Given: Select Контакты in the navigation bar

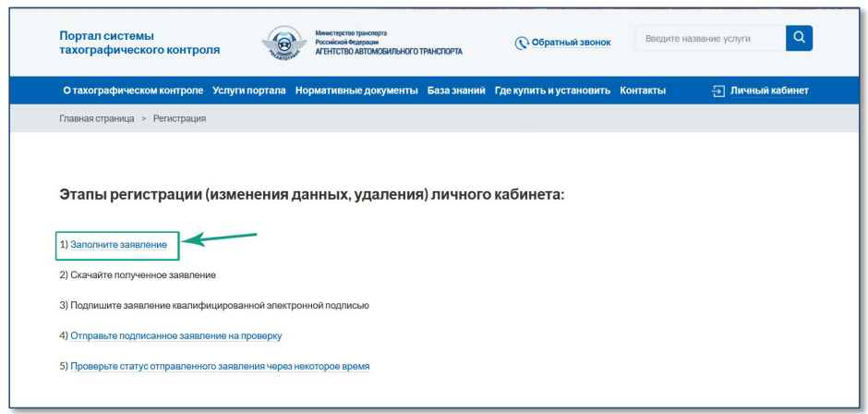Looking at the screenshot, I should click(643, 91).
